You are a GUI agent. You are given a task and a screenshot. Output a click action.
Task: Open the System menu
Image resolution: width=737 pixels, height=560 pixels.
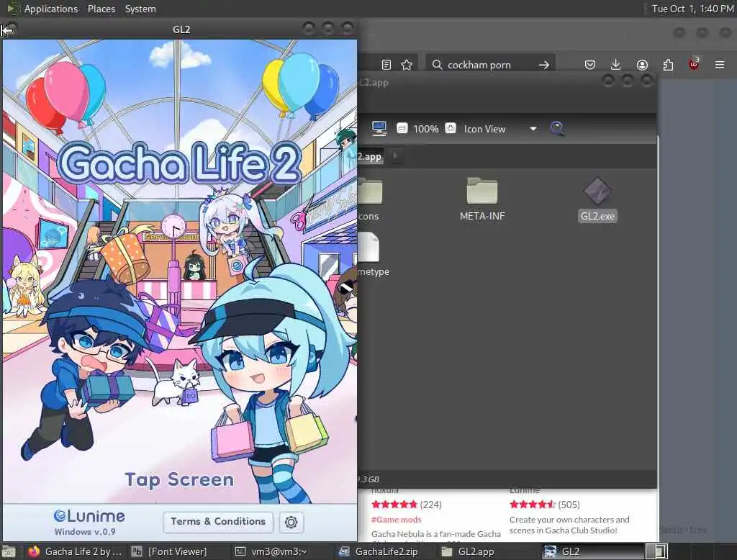click(140, 9)
